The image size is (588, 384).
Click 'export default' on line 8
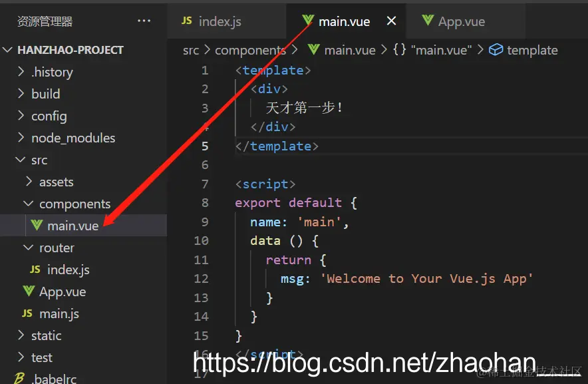[289, 203]
